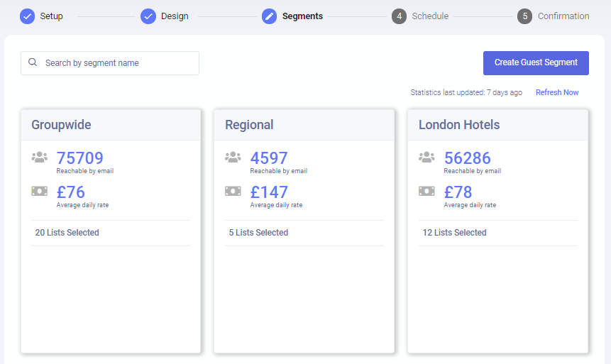This screenshot has height=364, width=611.
Task: Click the Refresh Now link
Action: click(557, 92)
